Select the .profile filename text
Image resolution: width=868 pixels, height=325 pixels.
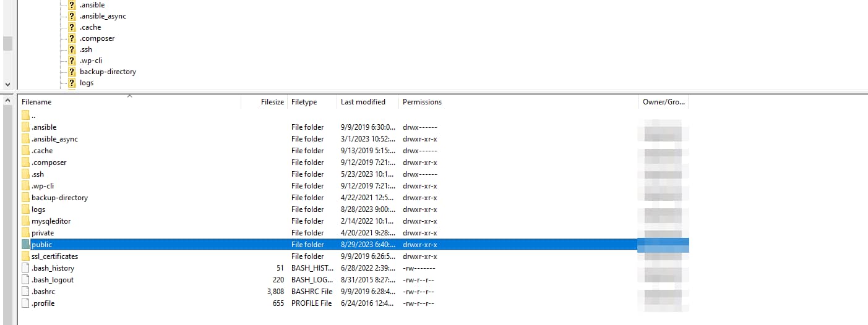(x=43, y=303)
